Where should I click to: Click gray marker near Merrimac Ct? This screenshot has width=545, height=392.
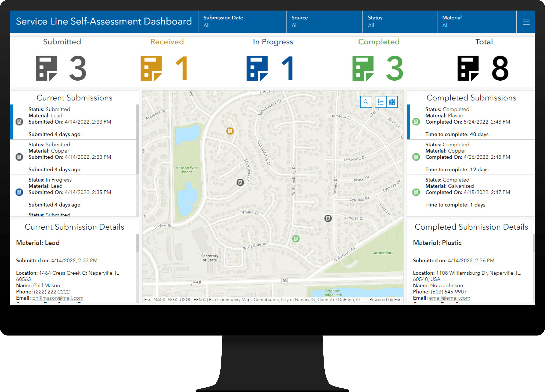240,182
